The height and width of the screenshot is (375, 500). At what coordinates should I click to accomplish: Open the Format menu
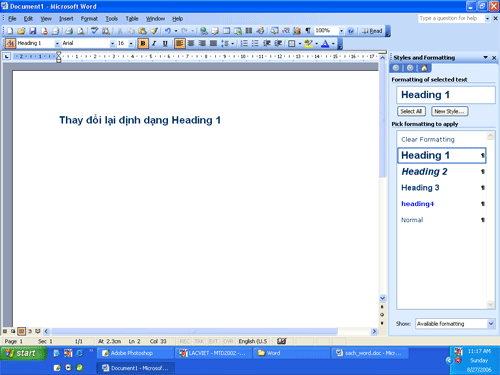point(89,19)
